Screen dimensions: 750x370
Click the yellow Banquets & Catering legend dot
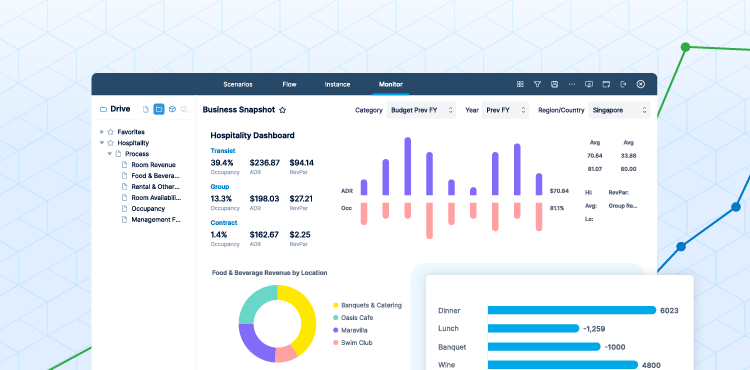point(335,305)
